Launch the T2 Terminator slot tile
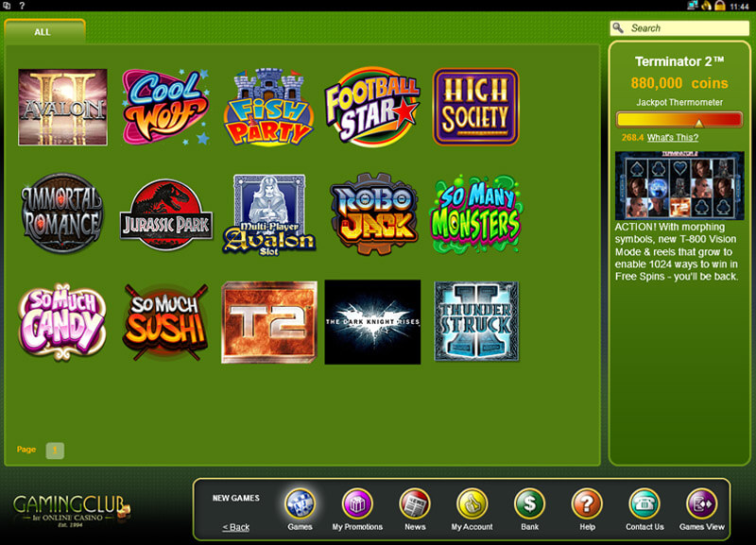 (269, 322)
